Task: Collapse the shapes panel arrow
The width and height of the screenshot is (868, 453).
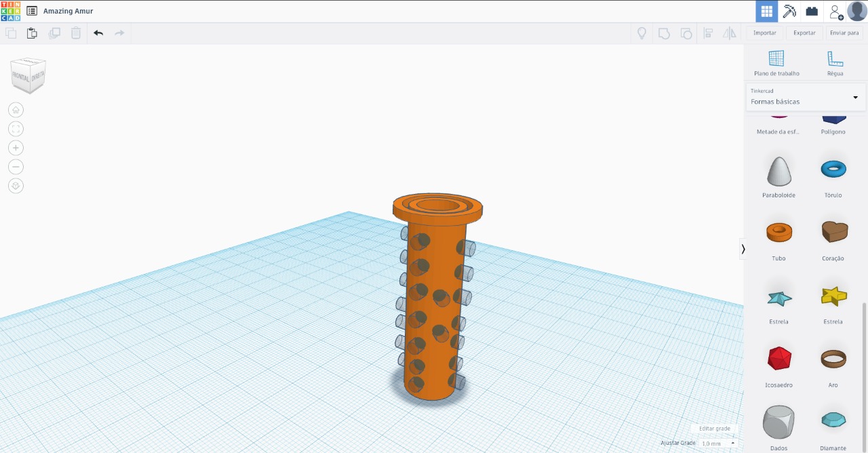Action: [x=743, y=249]
